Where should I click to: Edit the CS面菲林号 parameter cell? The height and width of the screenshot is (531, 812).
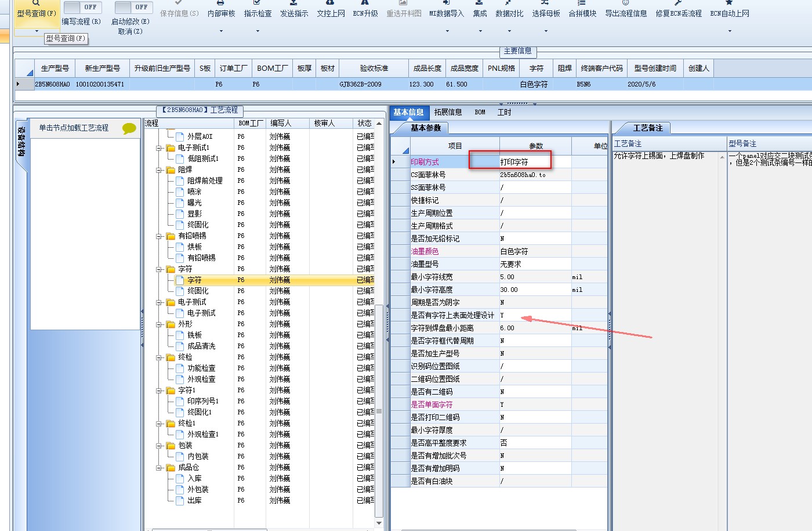click(535, 175)
